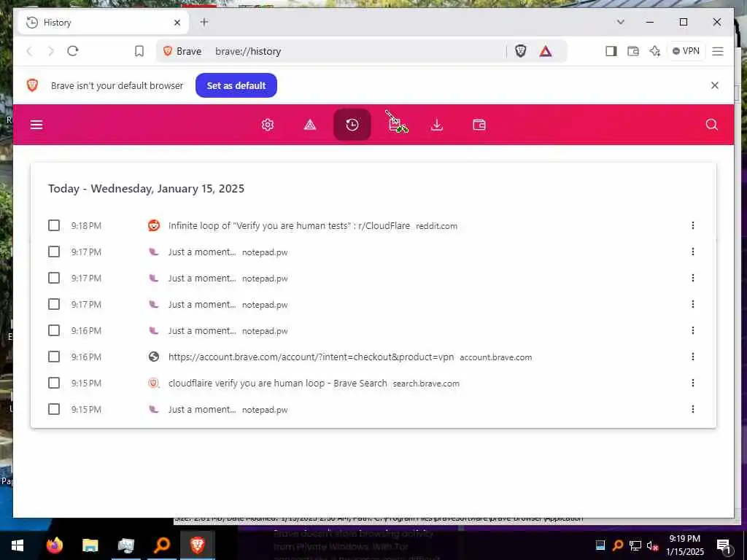Reload the page
The image size is (747, 560).
(72, 51)
